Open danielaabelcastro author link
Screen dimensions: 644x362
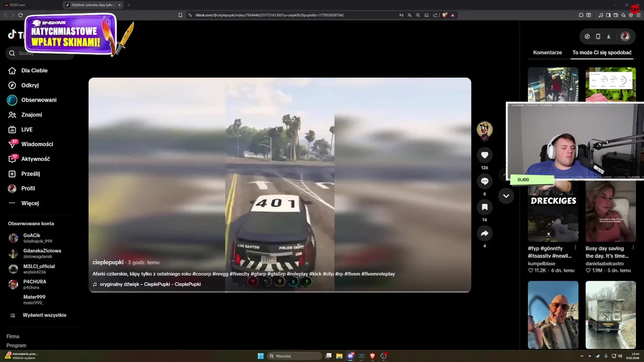click(x=604, y=263)
